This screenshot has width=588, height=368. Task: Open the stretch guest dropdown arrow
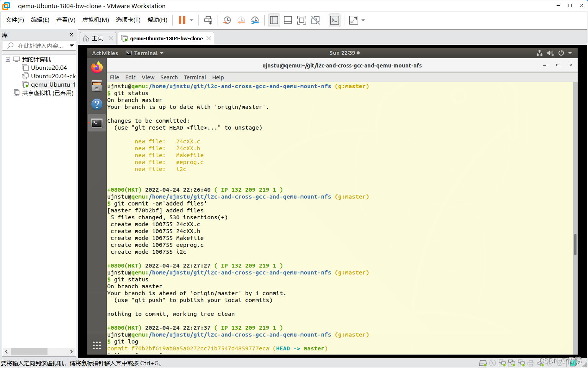tap(363, 20)
